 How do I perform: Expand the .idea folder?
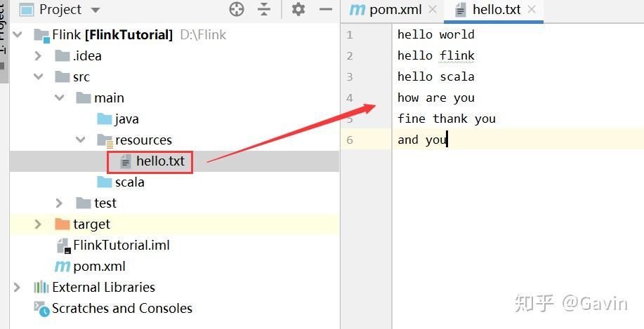pyautogui.click(x=39, y=55)
